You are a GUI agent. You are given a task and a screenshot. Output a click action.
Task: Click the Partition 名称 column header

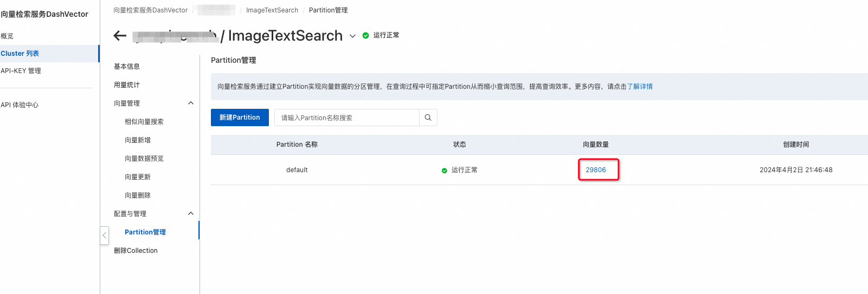pos(297,144)
